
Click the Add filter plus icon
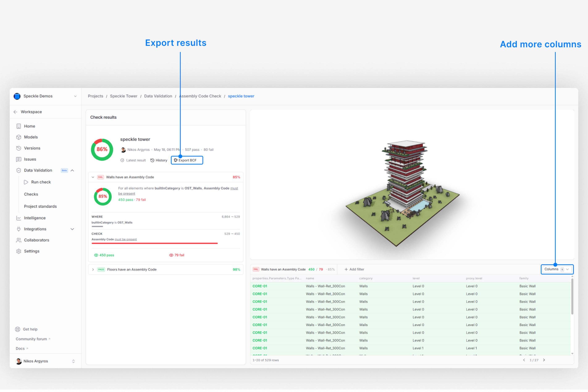click(x=346, y=270)
